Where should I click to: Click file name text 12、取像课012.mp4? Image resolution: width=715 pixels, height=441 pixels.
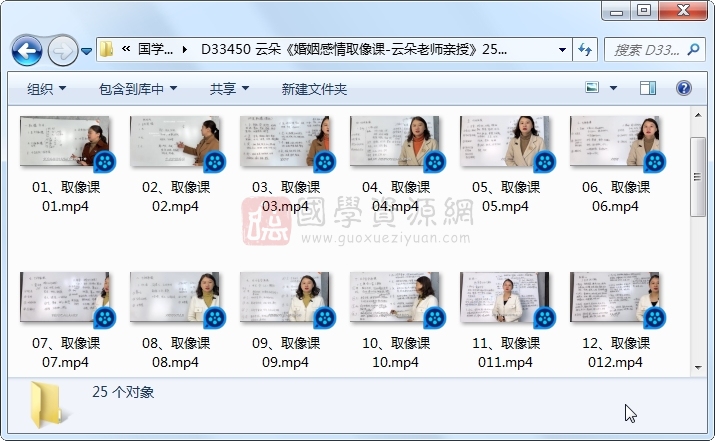(x=616, y=353)
